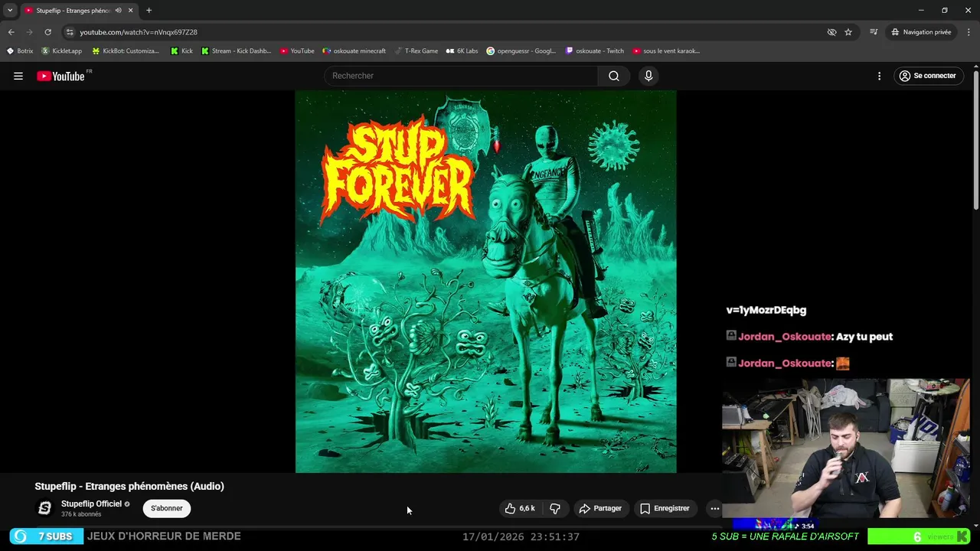
Task: Open more actions ellipsis below video
Action: (x=714, y=508)
